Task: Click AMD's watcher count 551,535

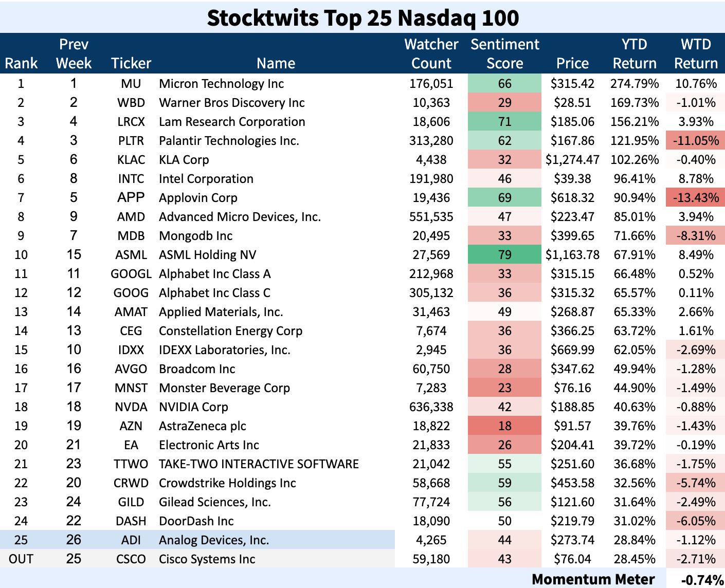Action: tap(431, 217)
